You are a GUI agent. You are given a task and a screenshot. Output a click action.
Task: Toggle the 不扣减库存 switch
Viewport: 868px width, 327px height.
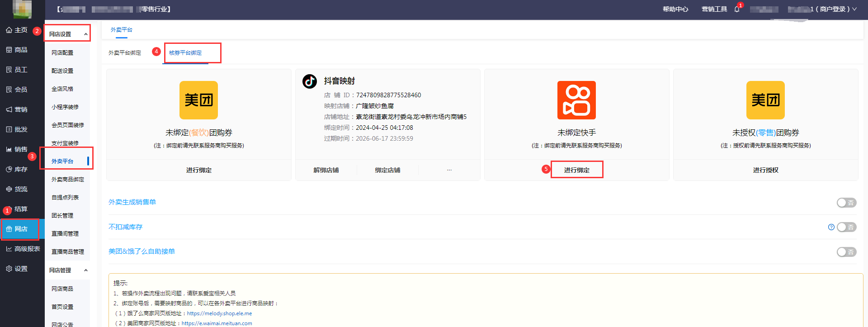tap(846, 227)
